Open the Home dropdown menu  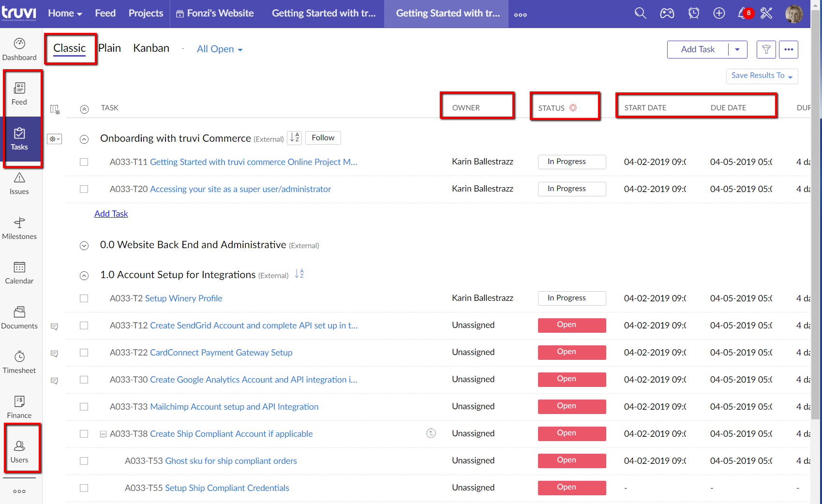tap(65, 14)
